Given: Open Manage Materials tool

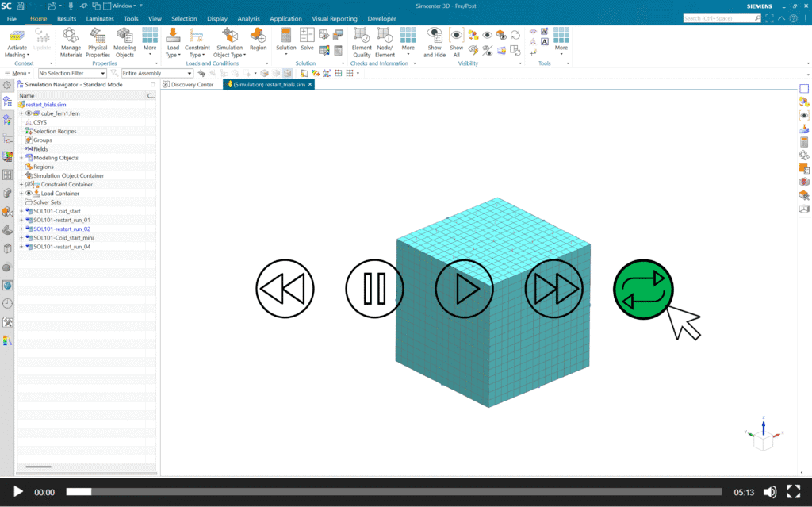Looking at the screenshot, I should pos(71,36).
